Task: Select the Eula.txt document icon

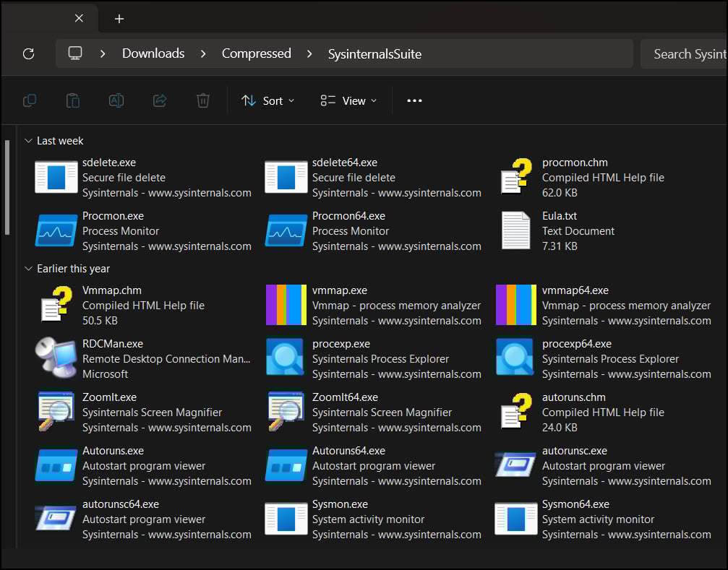Action: [516, 230]
